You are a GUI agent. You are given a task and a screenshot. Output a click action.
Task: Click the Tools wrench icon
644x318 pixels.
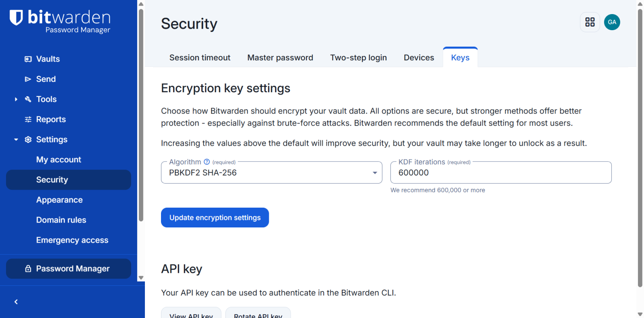click(28, 99)
